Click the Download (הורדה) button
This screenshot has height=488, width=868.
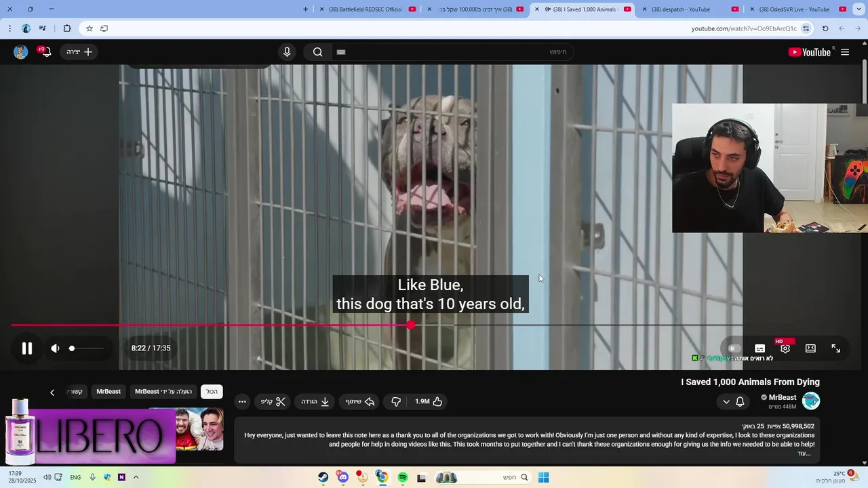coord(315,402)
